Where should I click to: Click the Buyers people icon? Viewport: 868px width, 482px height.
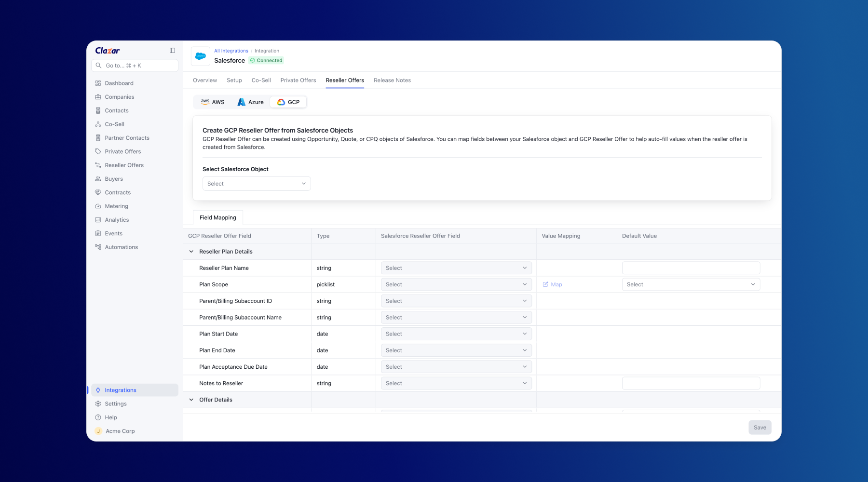pyautogui.click(x=98, y=179)
